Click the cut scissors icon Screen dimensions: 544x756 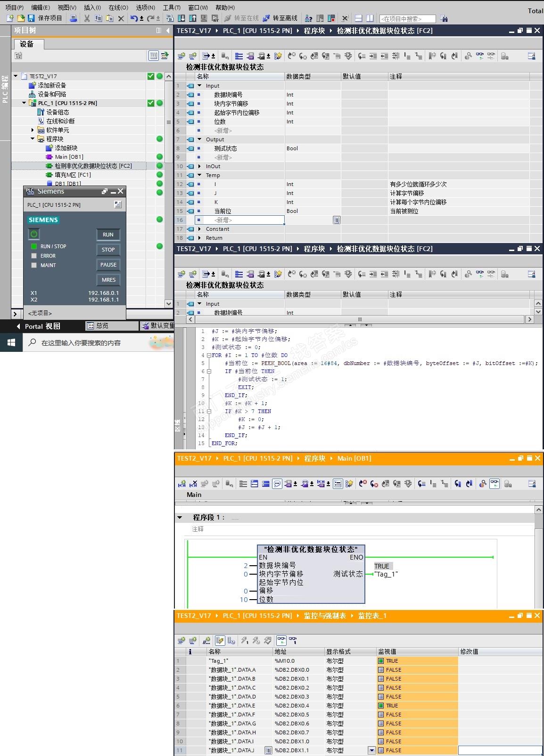click(87, 18)
